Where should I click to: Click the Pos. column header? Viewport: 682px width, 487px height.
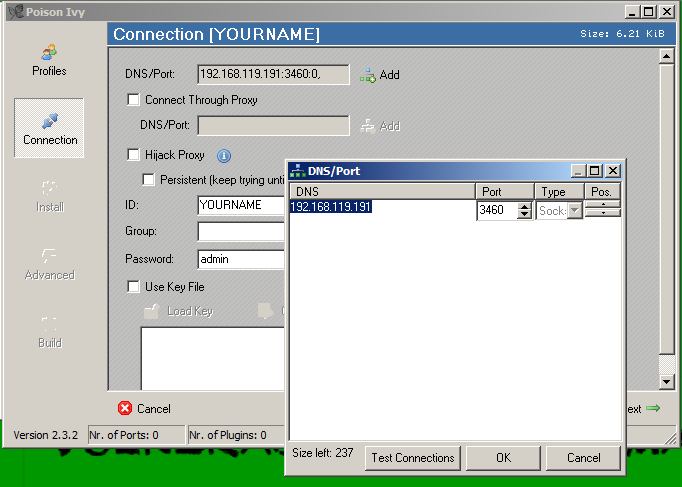[x=603, y=192]
